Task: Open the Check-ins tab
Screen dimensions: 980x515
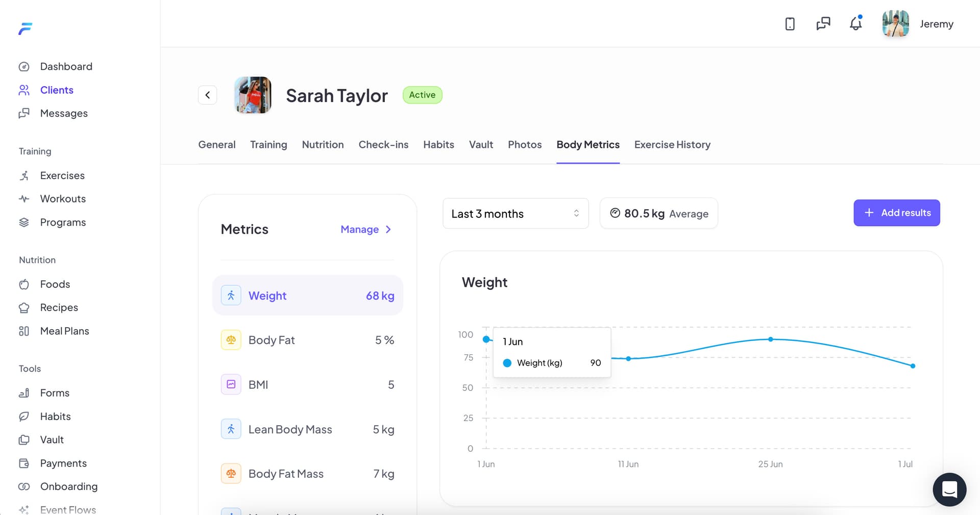Action: (x=383, y=144)
